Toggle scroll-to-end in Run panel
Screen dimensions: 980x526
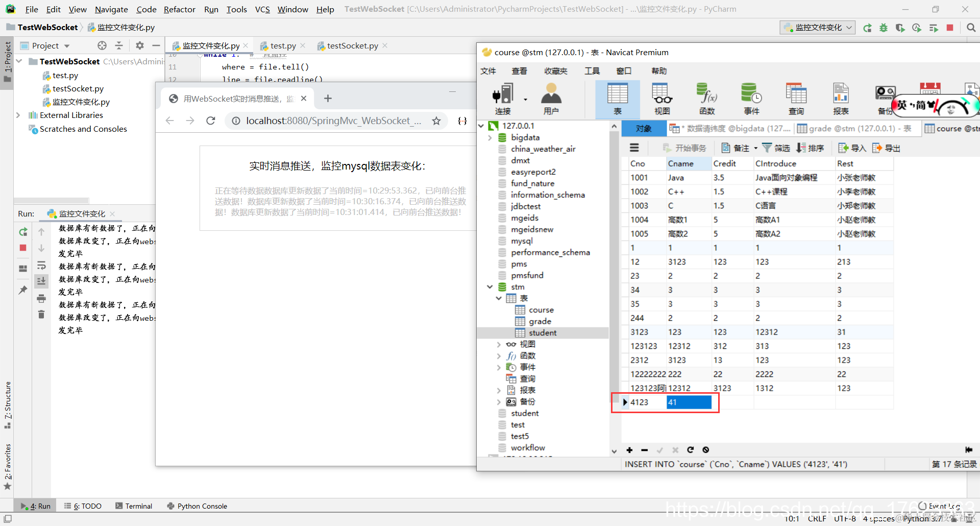tap(41, 281)
